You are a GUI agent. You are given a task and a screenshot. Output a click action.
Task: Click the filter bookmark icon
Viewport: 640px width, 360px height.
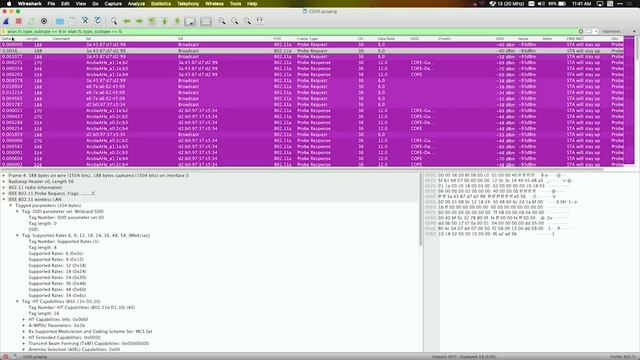(4, 31)
